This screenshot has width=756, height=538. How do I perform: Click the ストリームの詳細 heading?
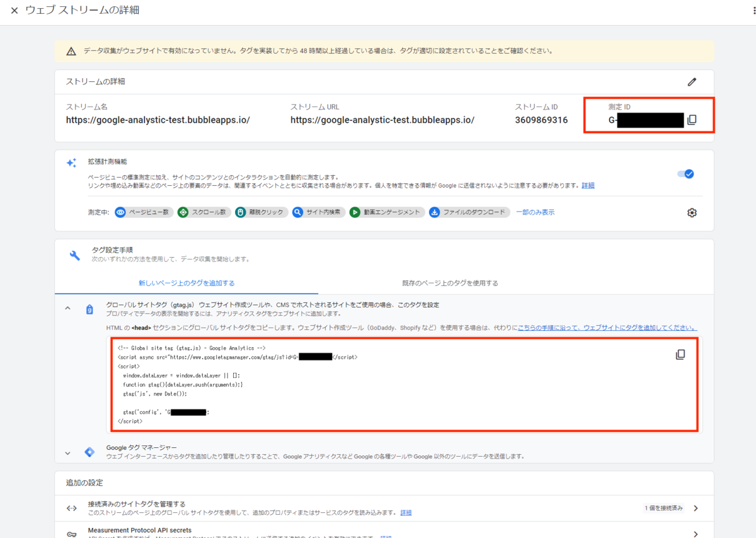coord(96,81)
